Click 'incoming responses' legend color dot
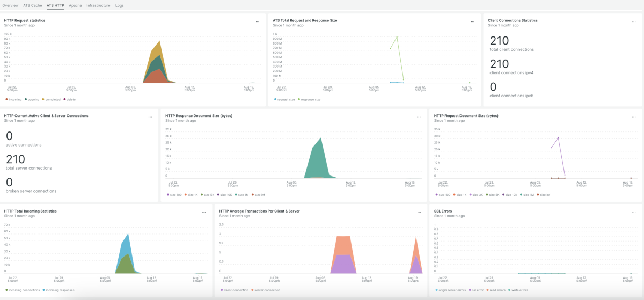Viewport: 644px width, 300px height. click(44, 290)
